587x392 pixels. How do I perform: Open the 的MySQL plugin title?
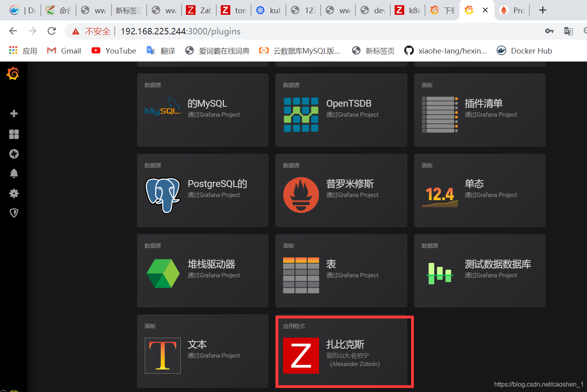click(207, 103)
